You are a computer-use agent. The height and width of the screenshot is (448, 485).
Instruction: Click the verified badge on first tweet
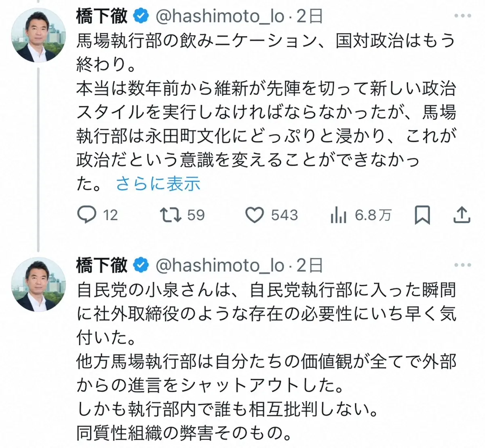(x=141, y=16)
